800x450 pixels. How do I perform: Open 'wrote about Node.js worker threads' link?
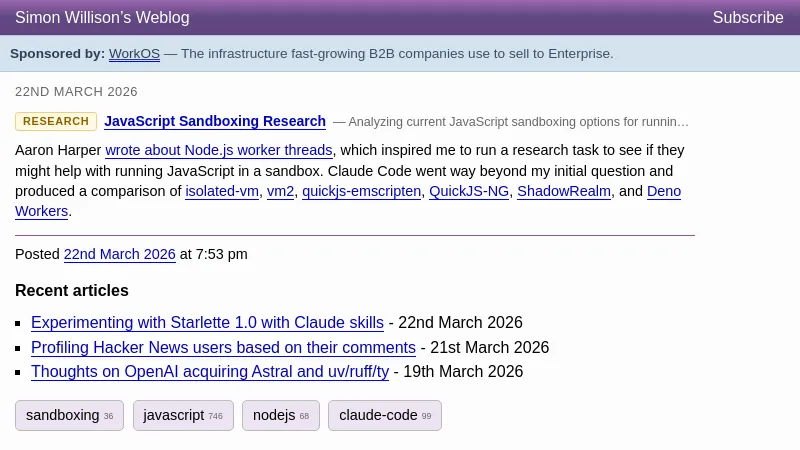219,151
